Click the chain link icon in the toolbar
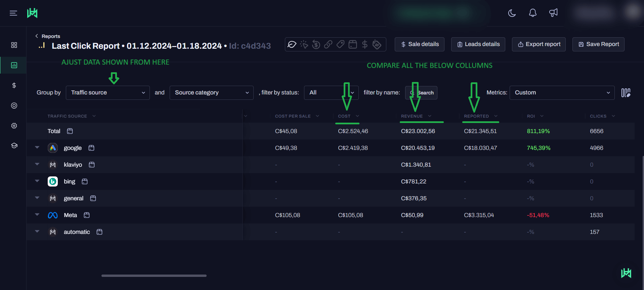Screen dimensions: 644x290 (328, 44)
